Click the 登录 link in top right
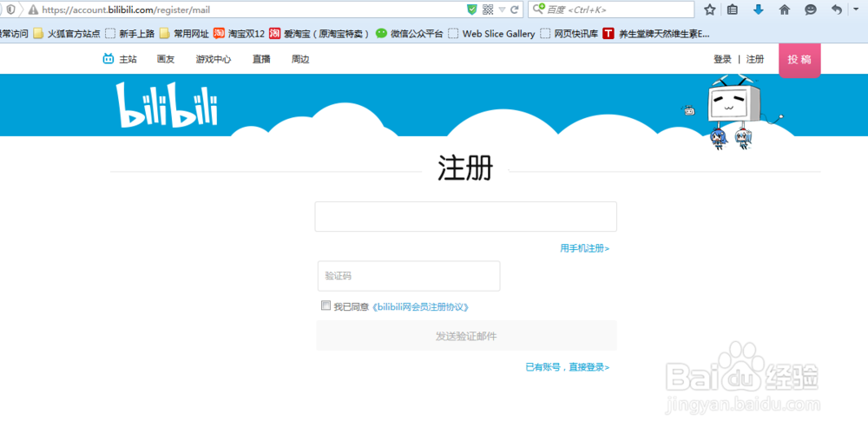 722,59
